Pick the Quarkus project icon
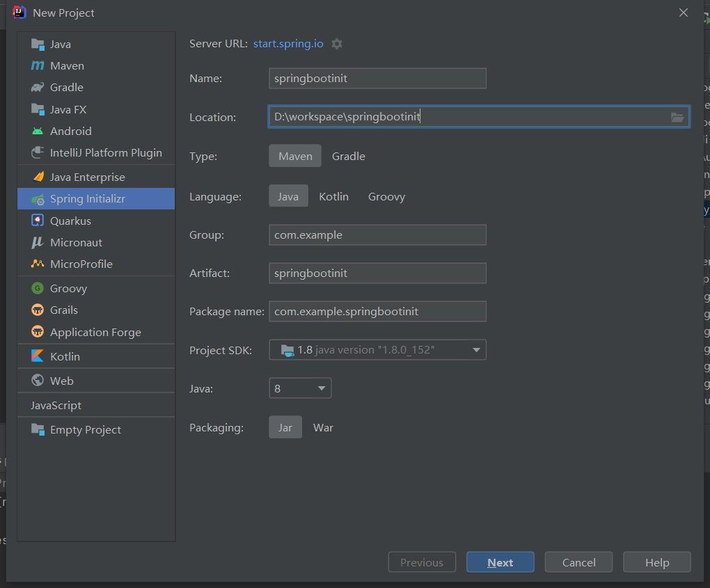 [38, 221]
